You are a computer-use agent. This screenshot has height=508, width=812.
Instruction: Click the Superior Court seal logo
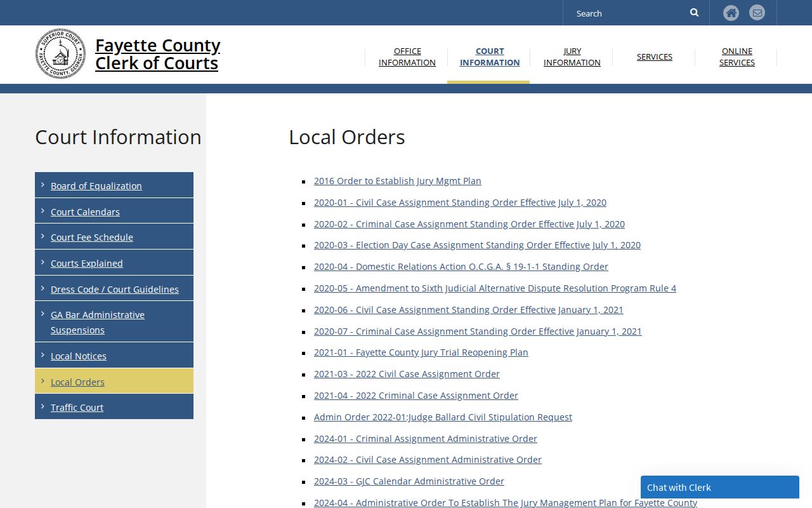point(60,54)
